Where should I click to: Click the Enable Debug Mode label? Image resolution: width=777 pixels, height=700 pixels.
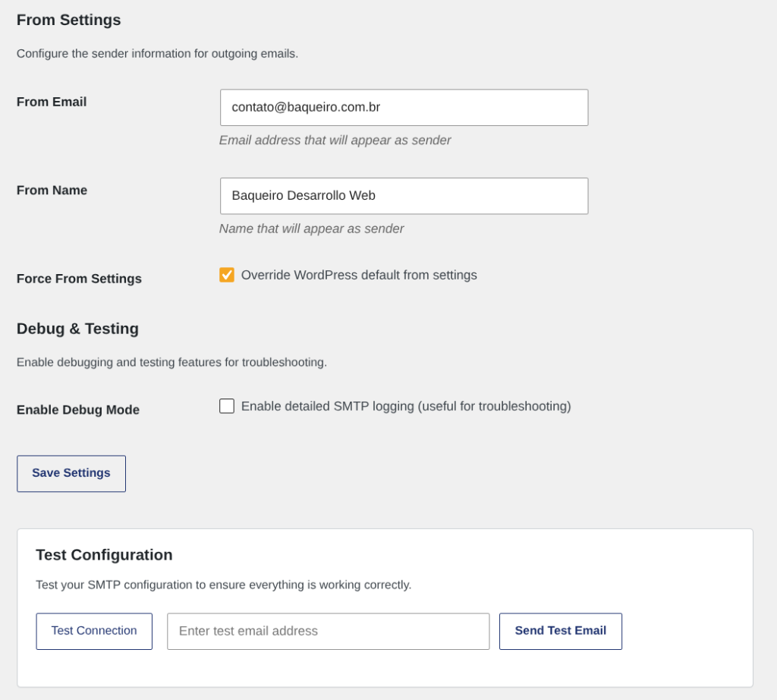78,409
